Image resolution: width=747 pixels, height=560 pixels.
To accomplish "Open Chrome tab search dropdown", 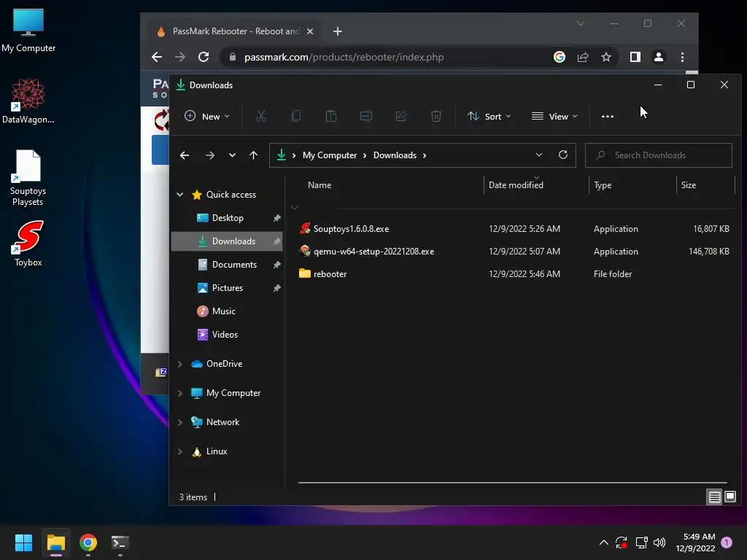I will click(580, 23).
